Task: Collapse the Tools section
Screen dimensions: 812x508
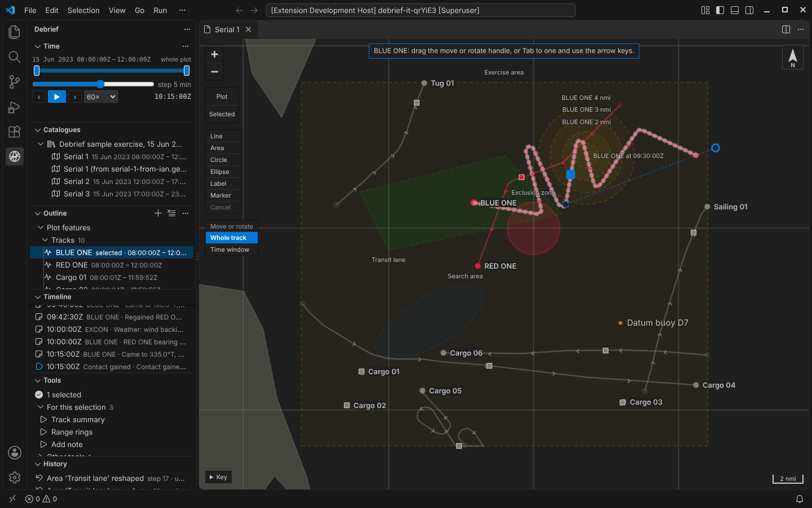Action: tap(38, 380)
